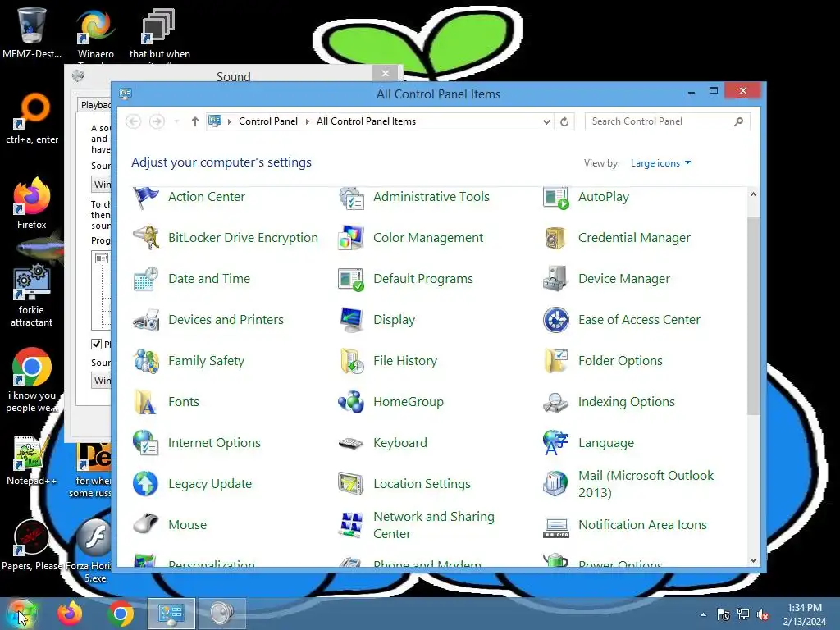
Task: Expand the arrow after Control Panel breadcrumb
Action: (308, 121)
